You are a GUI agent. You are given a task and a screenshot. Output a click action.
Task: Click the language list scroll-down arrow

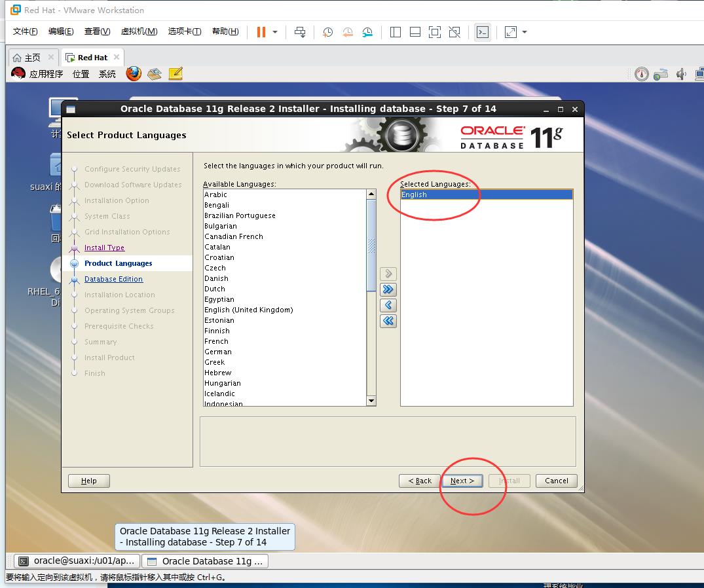coord(371,401)
